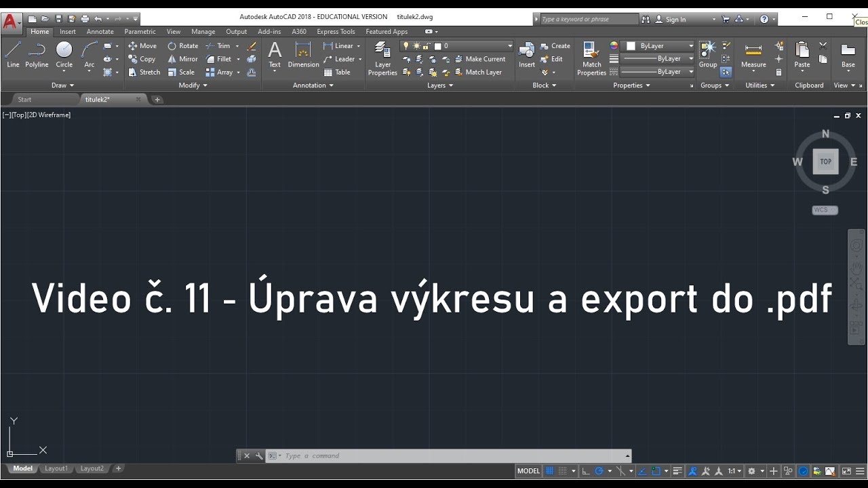
Task: Toggle 2D object snap in status bar
Action: [656, 471]
